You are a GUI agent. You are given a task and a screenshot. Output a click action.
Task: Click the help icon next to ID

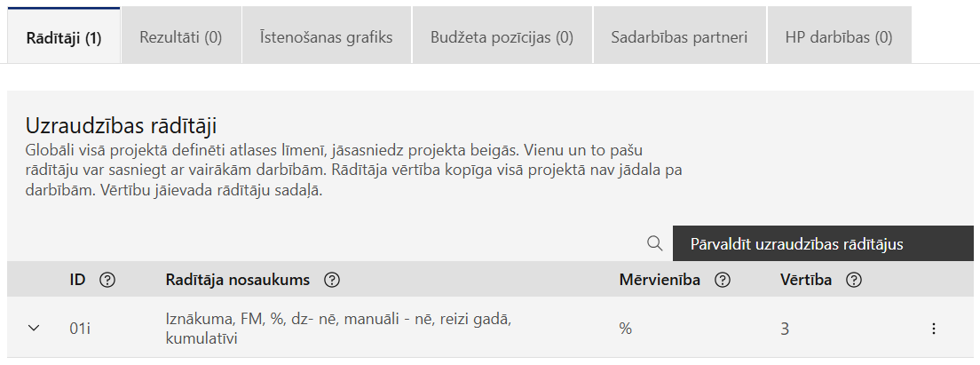pyautogui.click(x=107, y=280)
